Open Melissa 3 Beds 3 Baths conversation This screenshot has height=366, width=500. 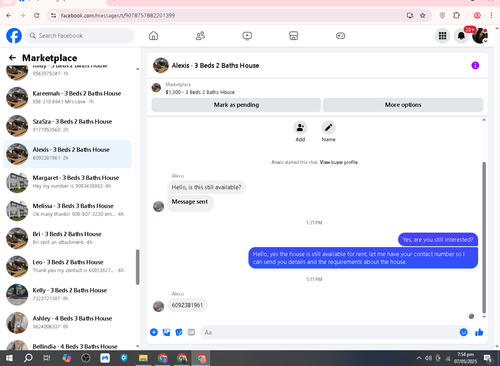[67, 210]
